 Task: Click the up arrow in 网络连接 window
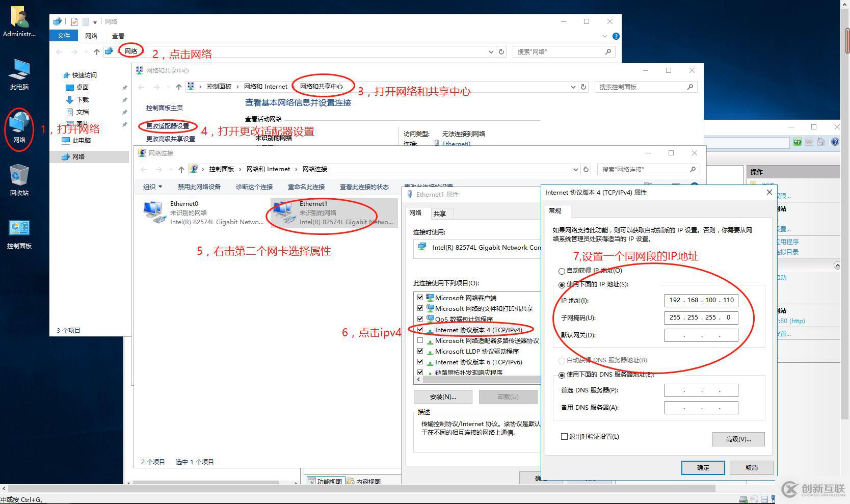pos(181,169)
